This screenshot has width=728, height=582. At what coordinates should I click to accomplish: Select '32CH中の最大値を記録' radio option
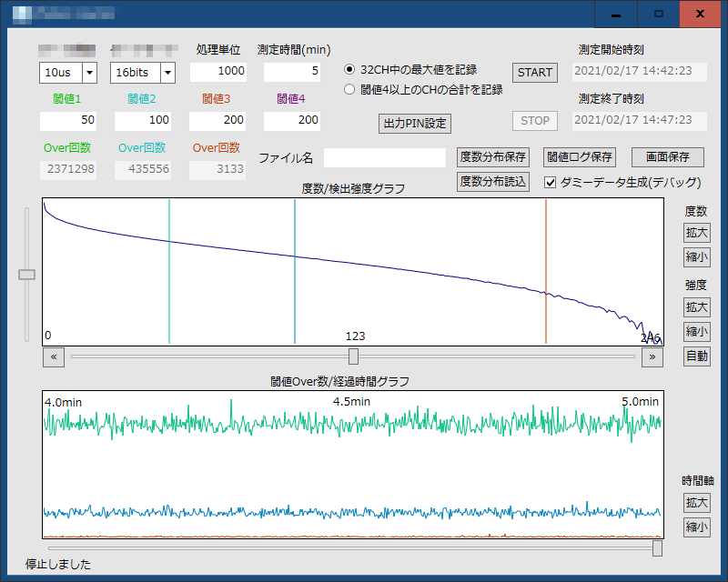(x=349, y=69)
